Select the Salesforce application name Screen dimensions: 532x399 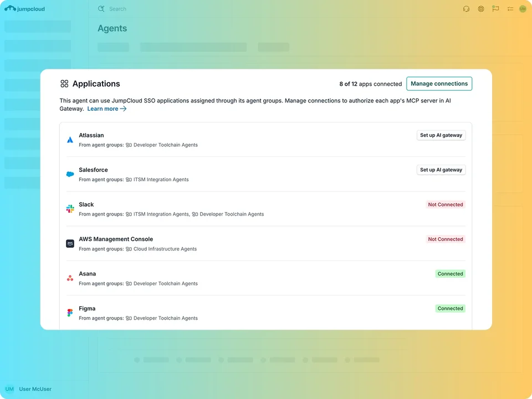pyautogui.click(x=93, y=170)
